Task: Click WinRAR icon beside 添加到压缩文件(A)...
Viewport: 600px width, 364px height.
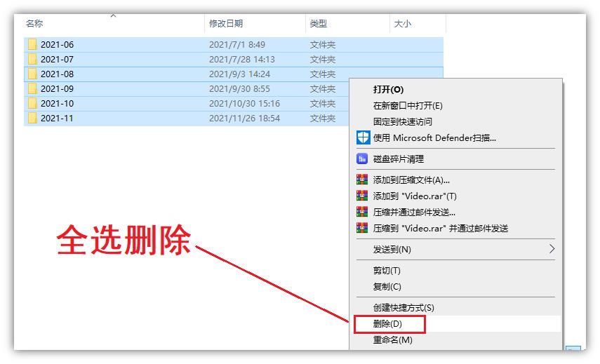Action: coord(362,180)
